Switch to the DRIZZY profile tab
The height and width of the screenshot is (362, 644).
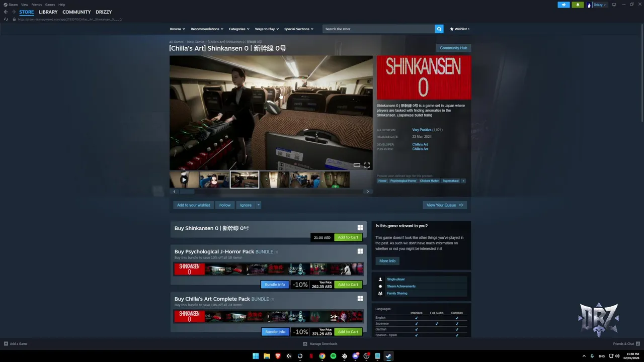click(104, 12)
